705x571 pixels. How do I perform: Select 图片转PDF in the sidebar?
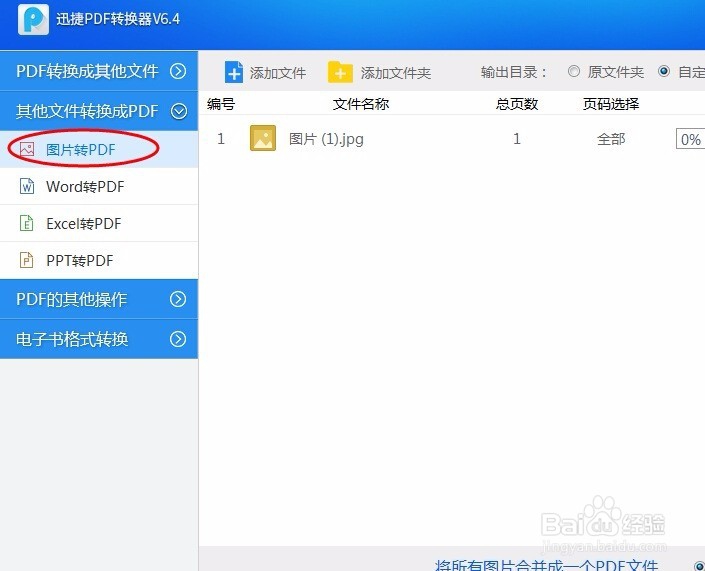pos(99,149)
